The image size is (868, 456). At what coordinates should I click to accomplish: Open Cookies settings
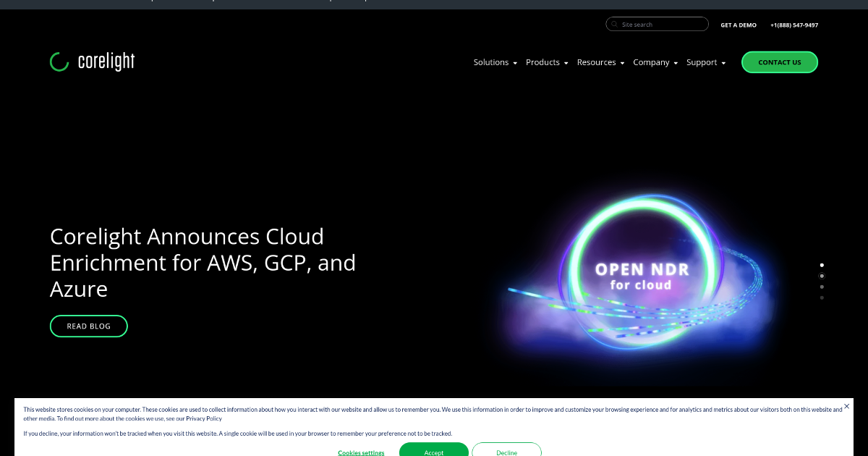tap(361, 452)
